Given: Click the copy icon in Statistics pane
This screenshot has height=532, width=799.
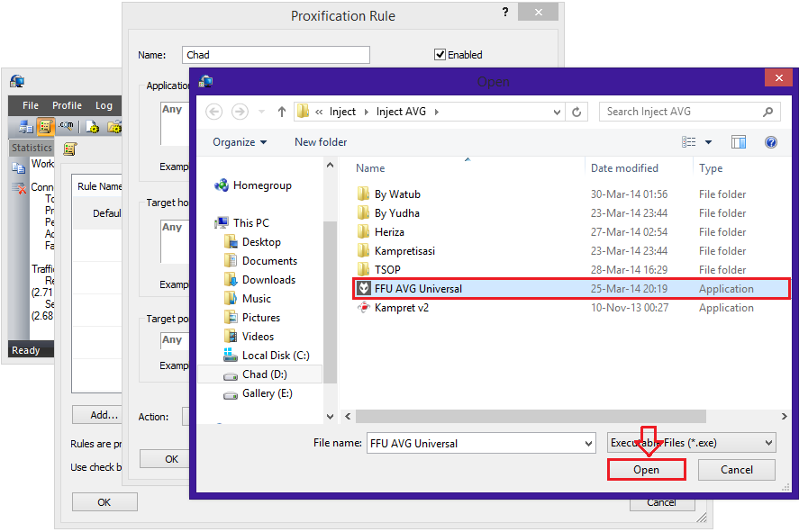Looking at the screenshot, I should [18, 167].
